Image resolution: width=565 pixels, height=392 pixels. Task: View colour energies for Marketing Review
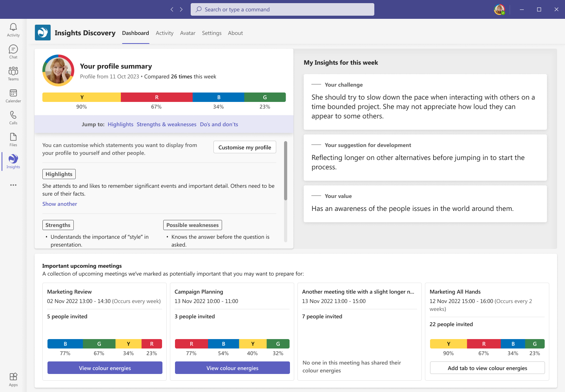(x=105, y=368)
